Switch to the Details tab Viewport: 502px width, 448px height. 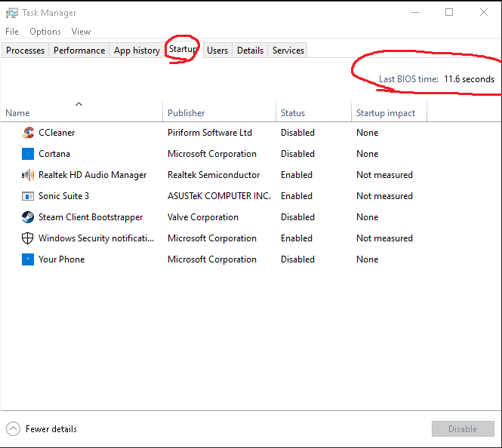click(250, 51)
